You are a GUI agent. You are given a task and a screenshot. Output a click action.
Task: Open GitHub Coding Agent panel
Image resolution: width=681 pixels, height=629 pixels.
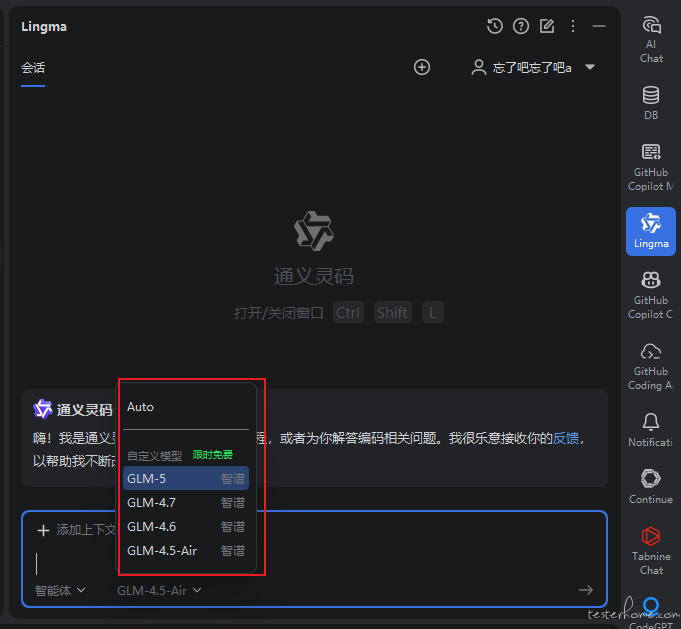click(651, 365)
